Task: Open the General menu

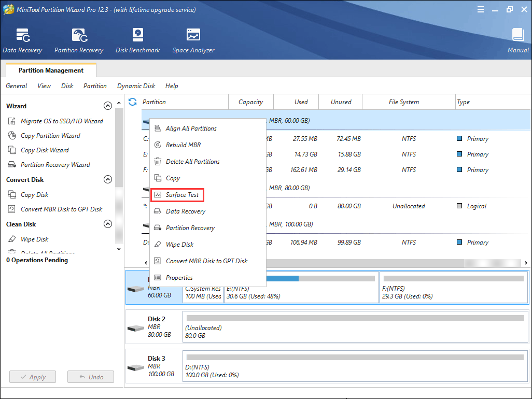Action: pyautogui.click(x=16, y=86)
